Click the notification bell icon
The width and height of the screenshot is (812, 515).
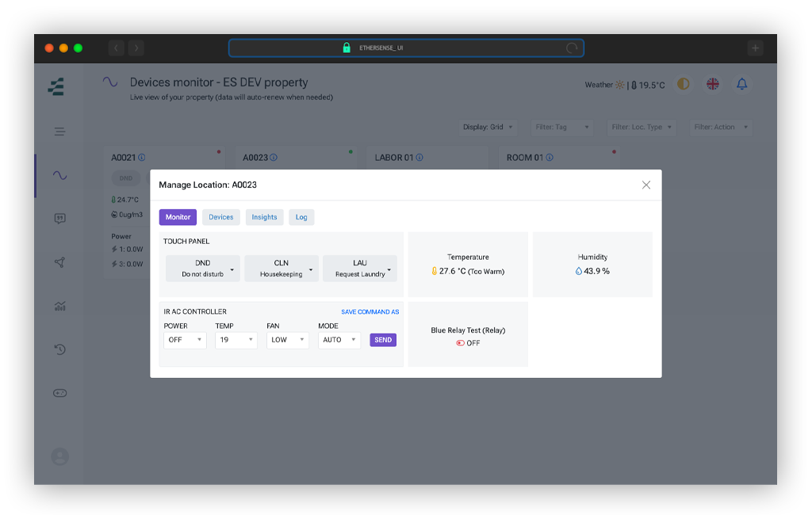coord(742,84)
